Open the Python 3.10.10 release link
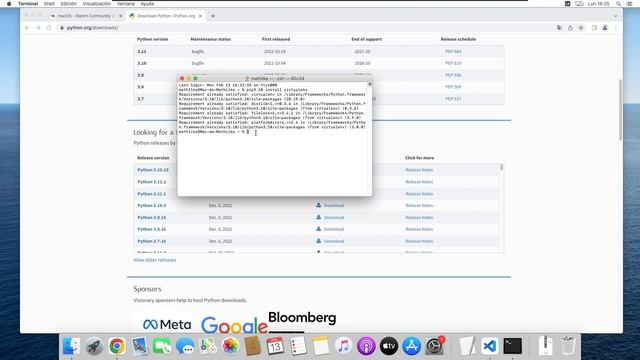 153,170
